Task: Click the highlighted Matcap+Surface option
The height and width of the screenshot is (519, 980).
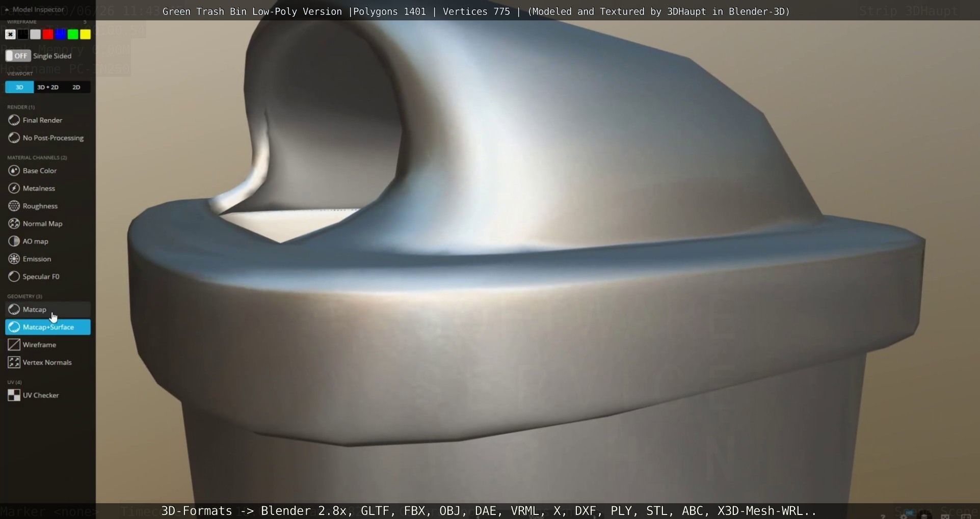Action: pyautogui.click(x=48, y=327)
